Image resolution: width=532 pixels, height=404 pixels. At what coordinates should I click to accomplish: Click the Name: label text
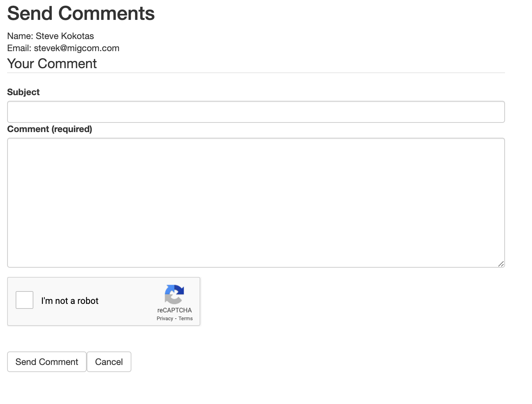tap(20, 36)
